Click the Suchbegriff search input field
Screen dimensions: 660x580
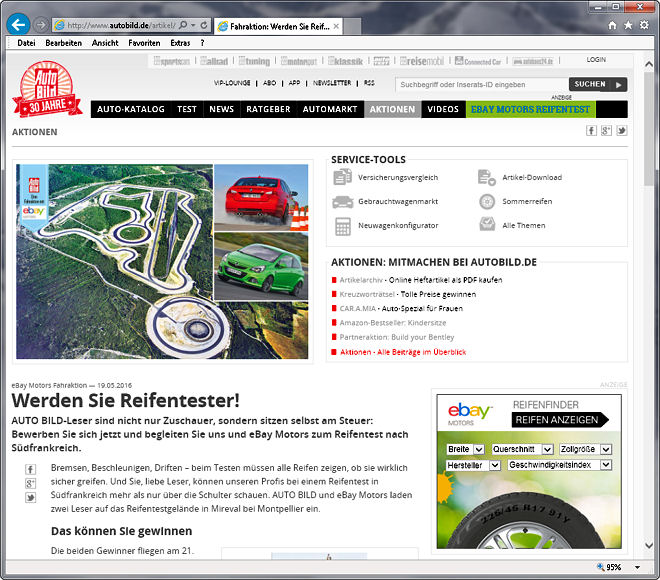click(482, 85)
